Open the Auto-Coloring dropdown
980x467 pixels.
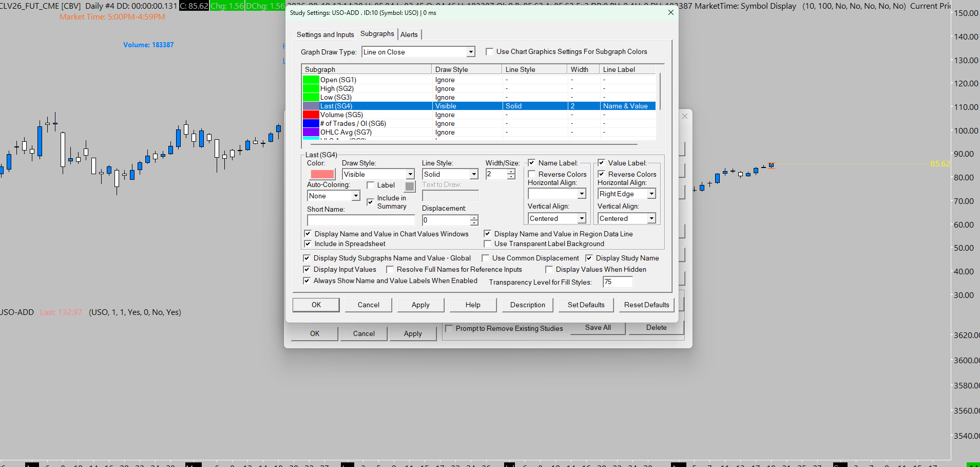click(356, 196)
